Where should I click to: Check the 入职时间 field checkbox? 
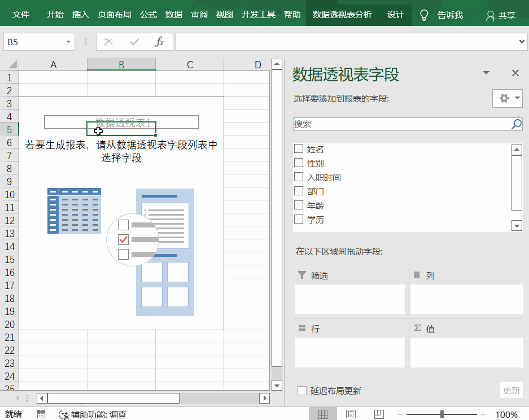click(x=299, y=177)
